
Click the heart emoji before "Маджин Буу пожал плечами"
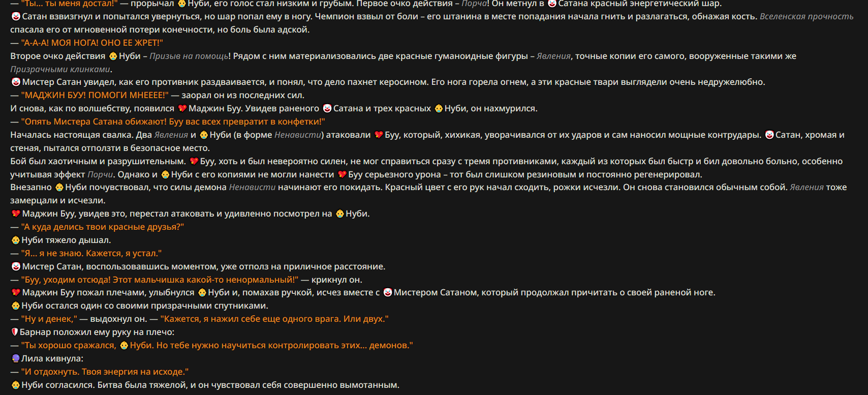pyautogui.click(x=16, y=292)
